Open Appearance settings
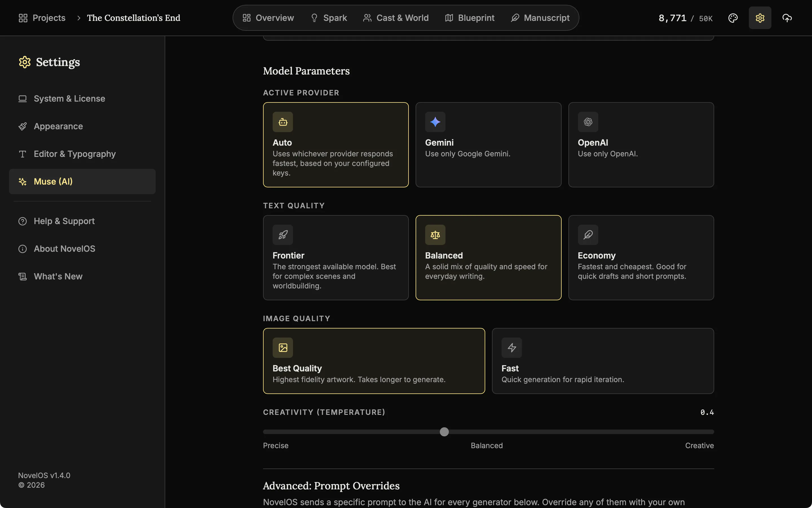 82,126
